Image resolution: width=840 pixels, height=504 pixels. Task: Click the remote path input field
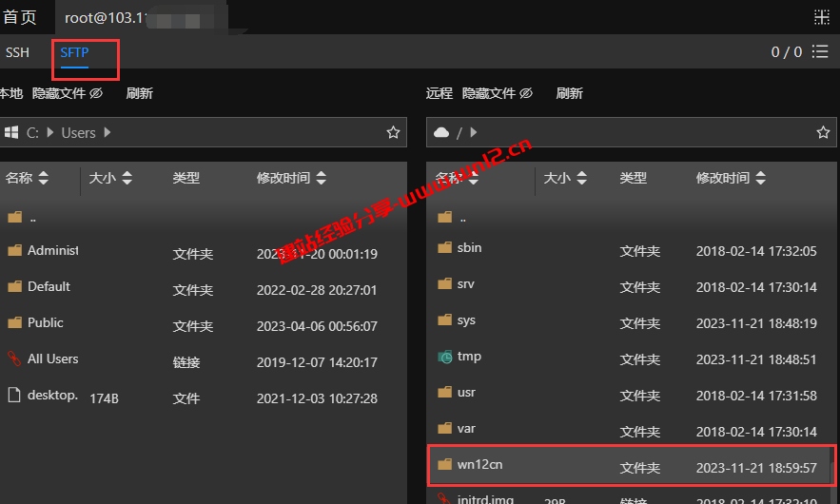point(631,132)
